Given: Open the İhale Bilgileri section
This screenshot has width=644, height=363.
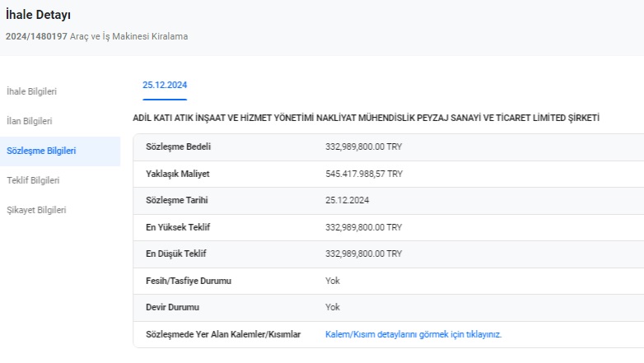Looking at the screenshot, I should (31, 91).
